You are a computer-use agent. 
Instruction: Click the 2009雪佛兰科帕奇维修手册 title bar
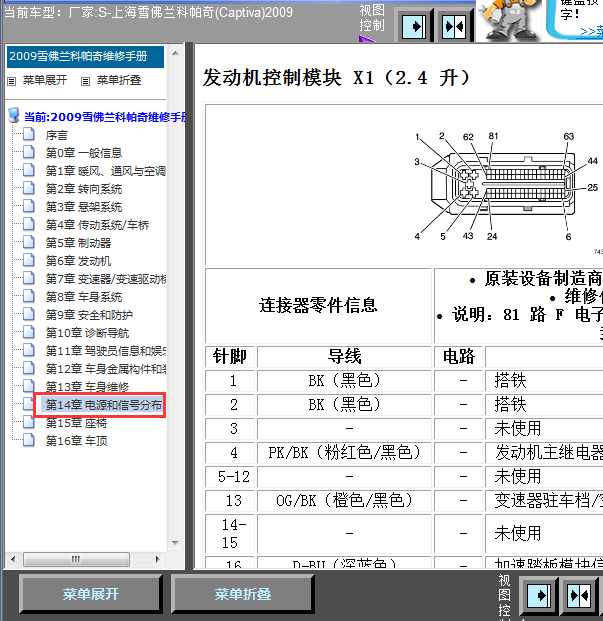pyautogui.click(x=85, y=57)
